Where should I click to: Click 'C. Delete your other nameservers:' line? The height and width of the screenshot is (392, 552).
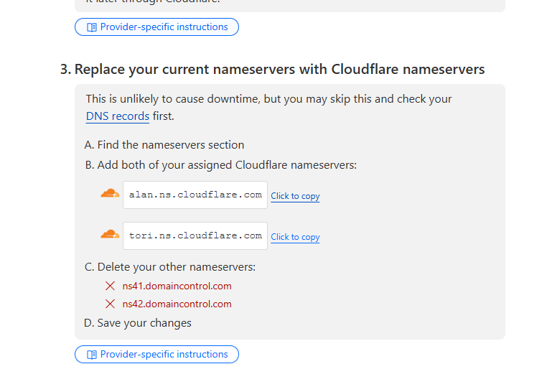click(170, 267)
